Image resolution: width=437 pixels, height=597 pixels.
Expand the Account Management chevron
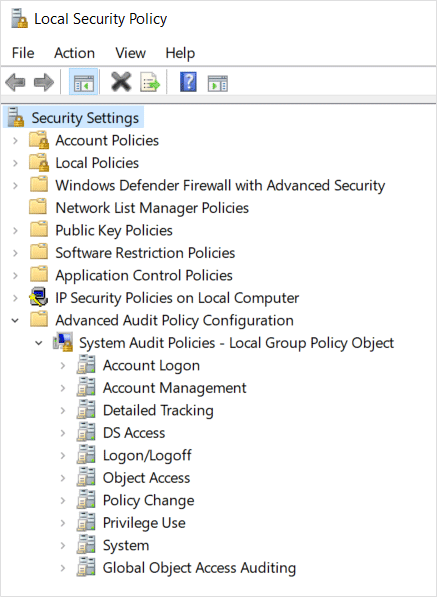click(x=63, y=388)
